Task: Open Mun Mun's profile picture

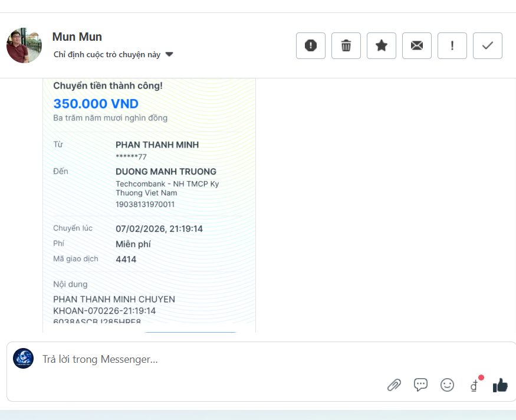Action: [24, 45]
